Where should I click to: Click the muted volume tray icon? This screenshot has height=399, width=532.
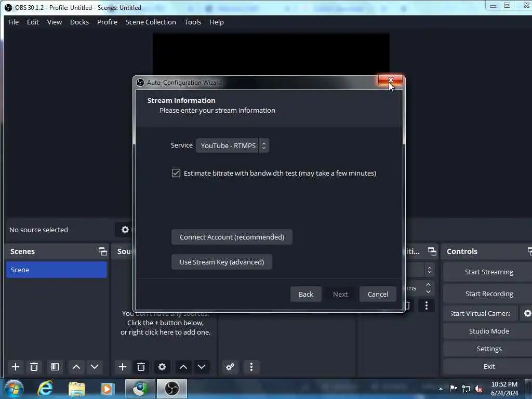(x=478, y=389)
